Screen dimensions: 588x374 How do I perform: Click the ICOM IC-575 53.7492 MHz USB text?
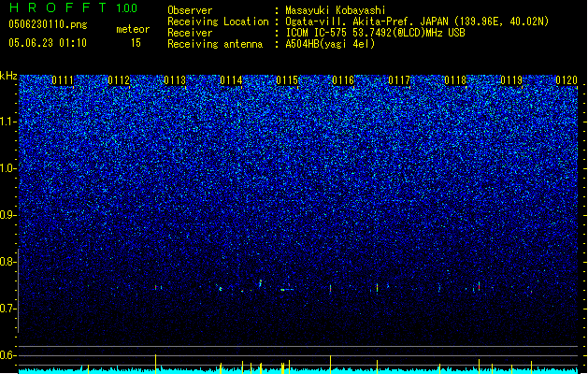(375, 33)
